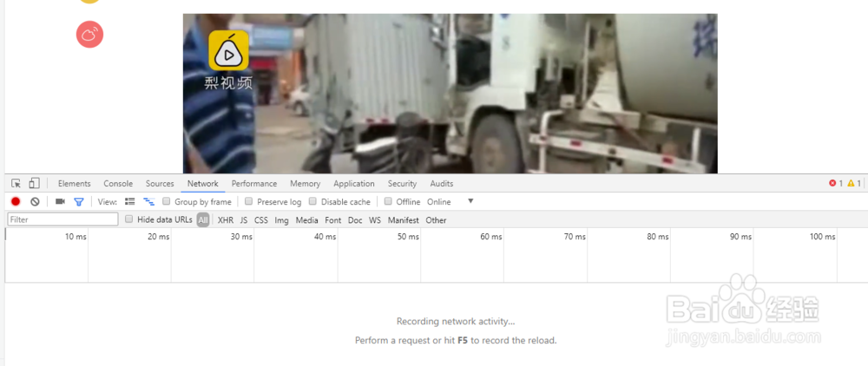868x366 pixels.
Task: Switch to the Console tab
Action: [x=118, y=184]
